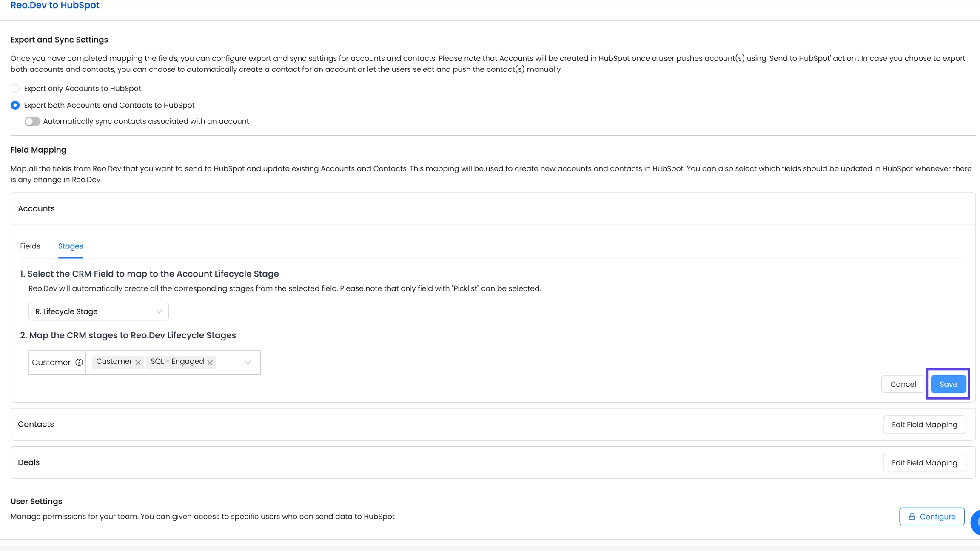This screenshot has height=551, width=980.
Task: Open the R. Lifecycle Stage dropdown
Action: [99, 311]
